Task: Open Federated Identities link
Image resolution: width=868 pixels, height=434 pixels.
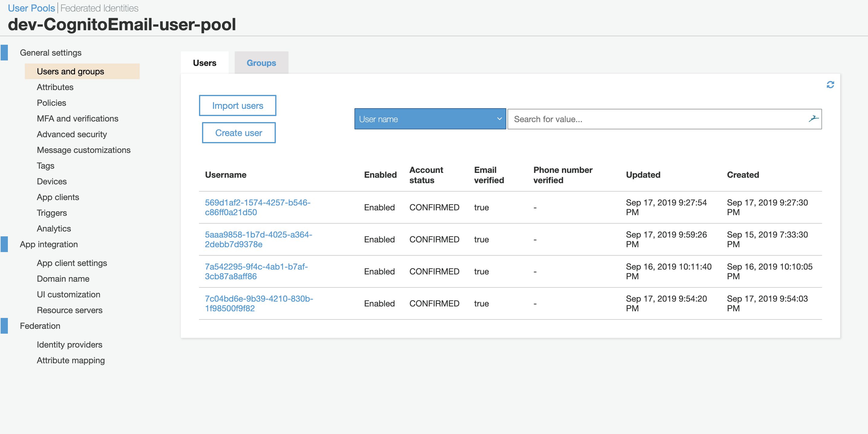Action: pyautogui.click(x=100, y=8)
